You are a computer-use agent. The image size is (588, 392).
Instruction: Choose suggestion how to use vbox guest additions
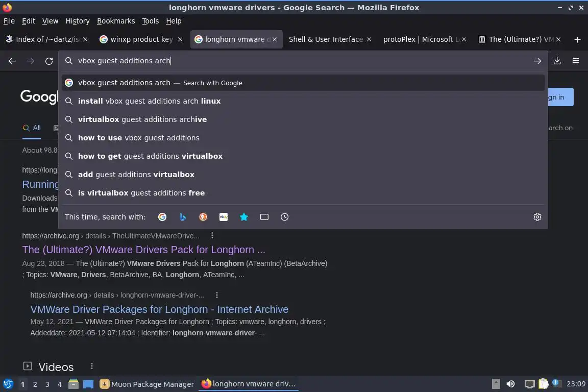303,138
